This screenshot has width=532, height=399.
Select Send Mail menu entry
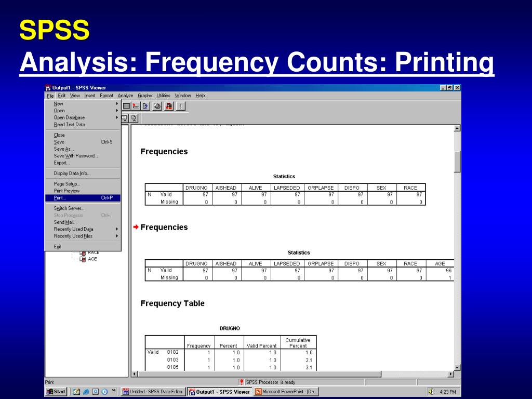pos(83,222)
